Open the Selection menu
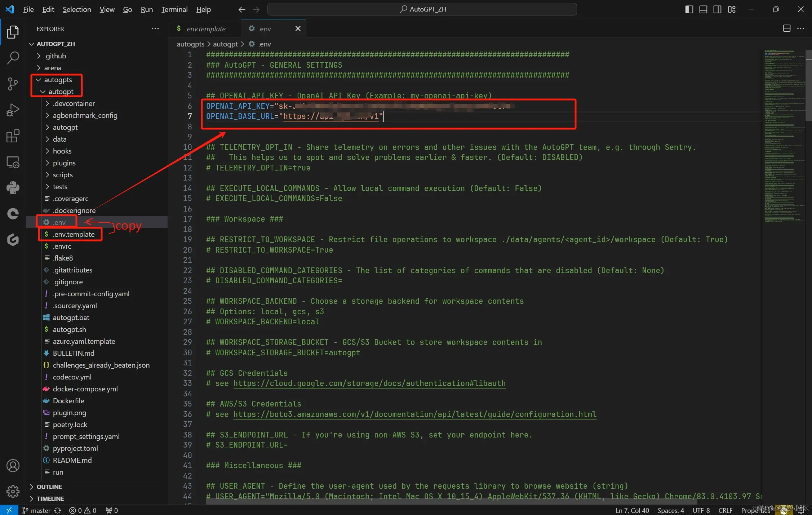 [x=77, y=9]
